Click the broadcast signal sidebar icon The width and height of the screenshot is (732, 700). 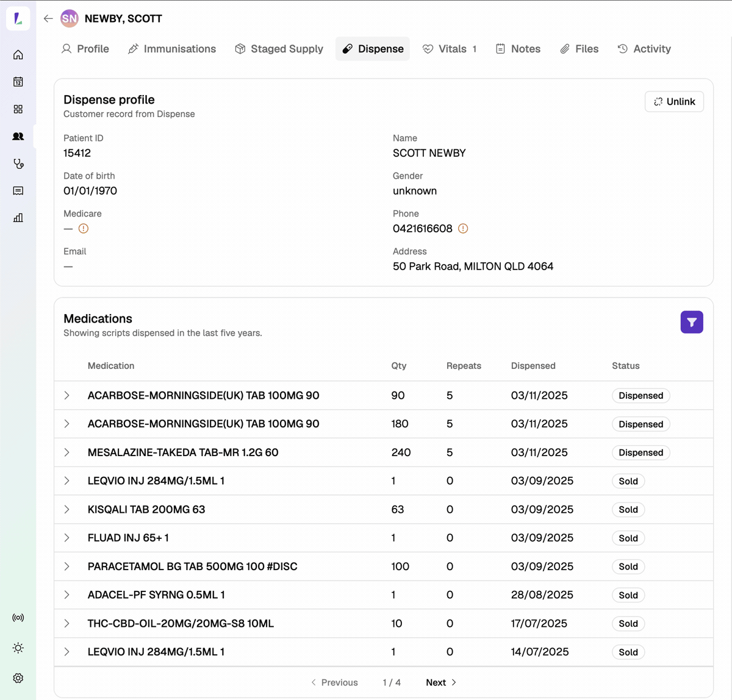[x=18, y=618]
